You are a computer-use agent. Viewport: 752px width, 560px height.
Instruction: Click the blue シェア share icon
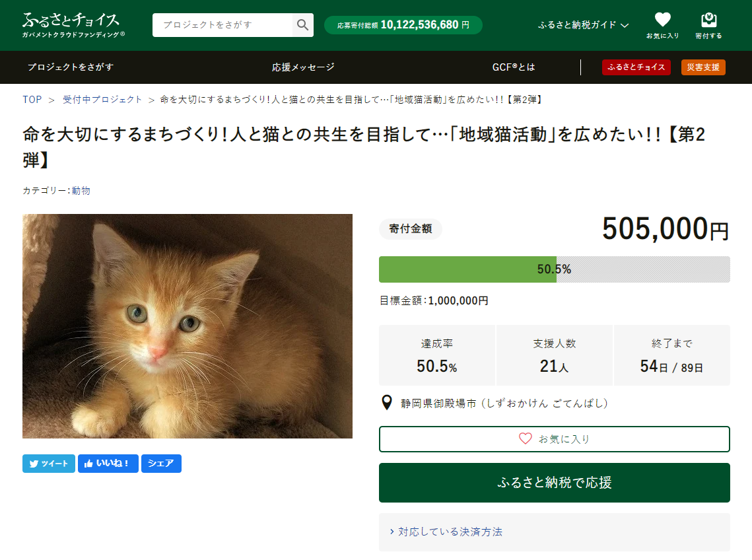point(161,464)
